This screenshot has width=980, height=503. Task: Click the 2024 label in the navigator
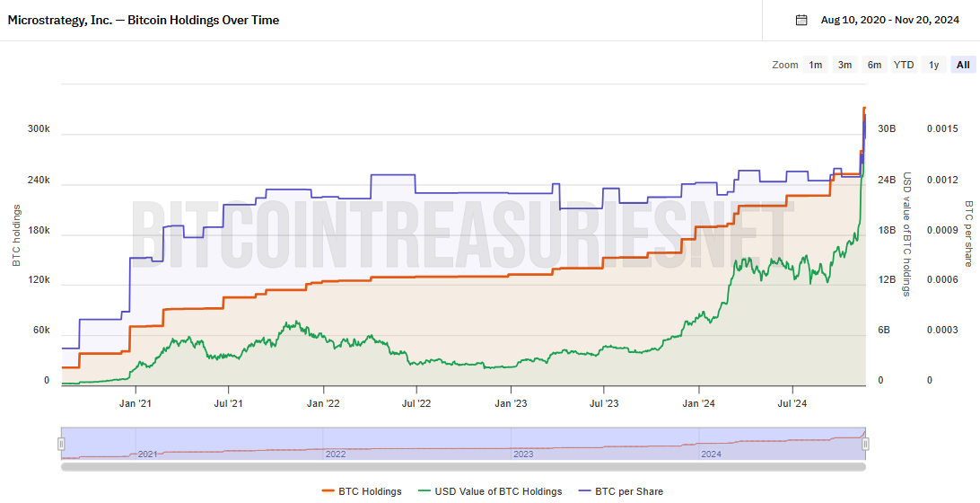[x=712, y=454]
